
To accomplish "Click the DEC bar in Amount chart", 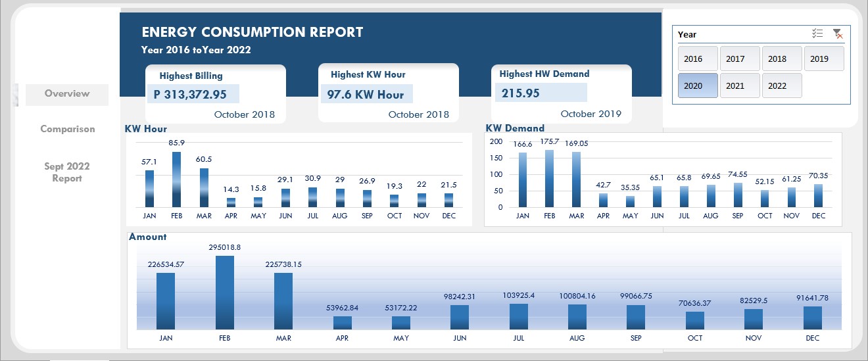I will tap(813, 318).
